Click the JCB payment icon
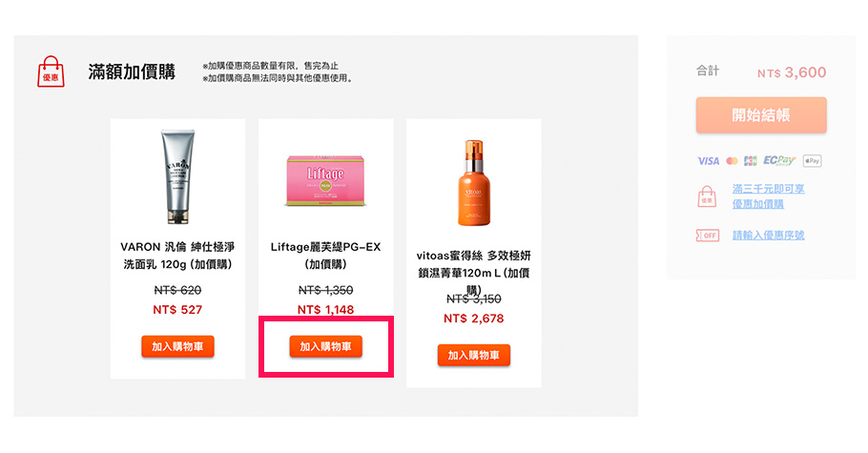 pos(750,161)
